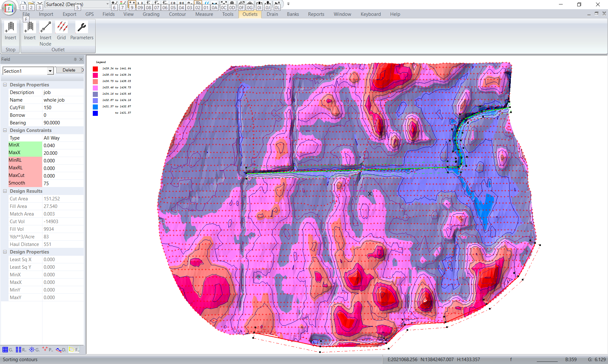Open the Surface2 (Design) surface dropdown
Screen dimensions: 608x364
[107, 4]
